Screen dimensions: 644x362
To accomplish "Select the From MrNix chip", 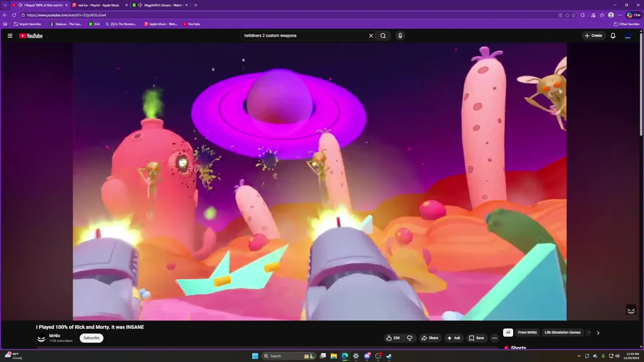I will [527, 332].
